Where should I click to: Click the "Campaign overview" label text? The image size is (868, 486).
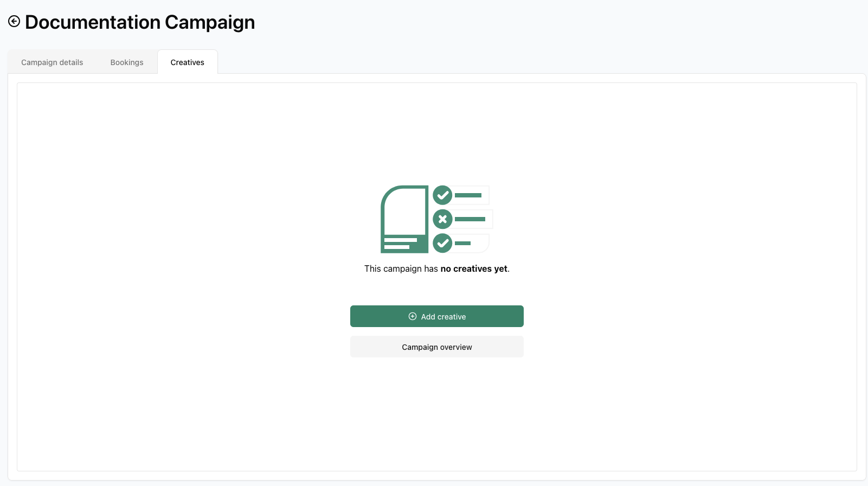tap(437, 347)
